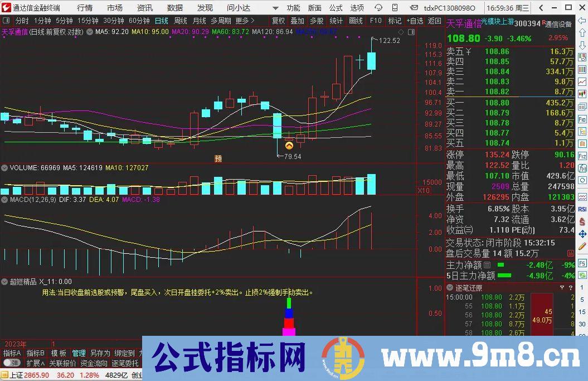Click the X10 volume scale label

coord(424,191)
